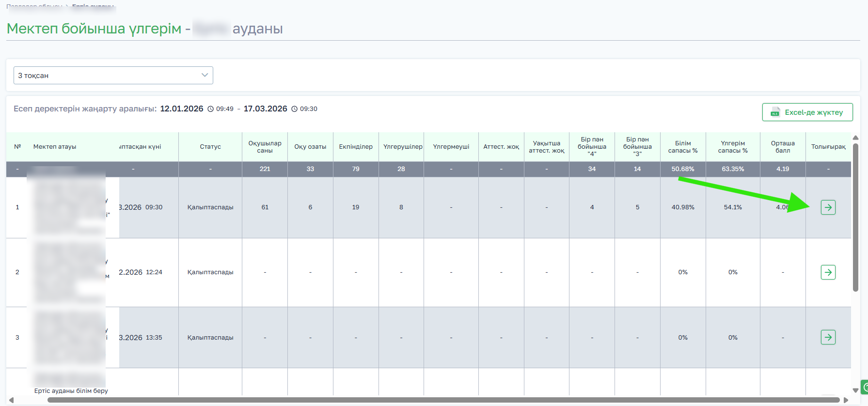Click the 'Білім сапасы %' column header

pyautogui.click(x=682, y=147)
